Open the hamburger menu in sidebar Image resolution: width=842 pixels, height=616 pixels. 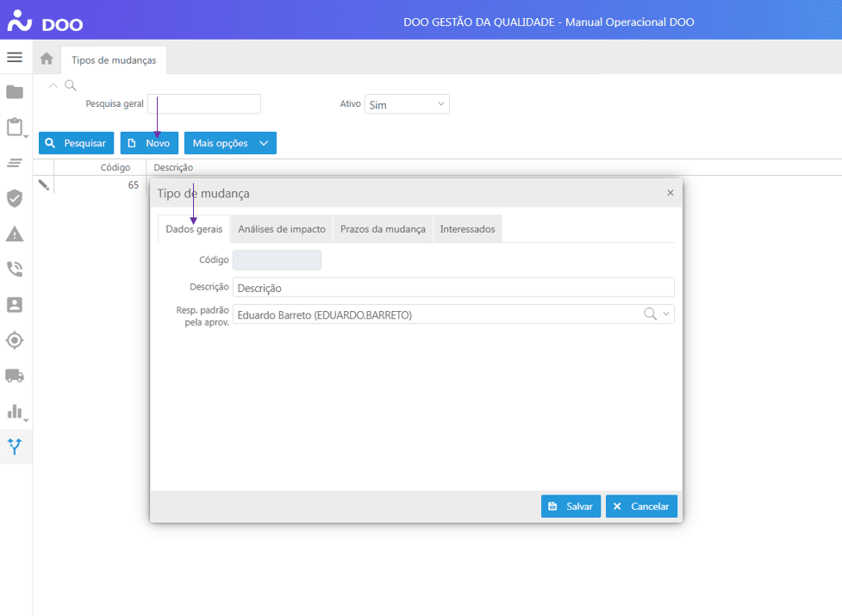[x=15, y=58]
